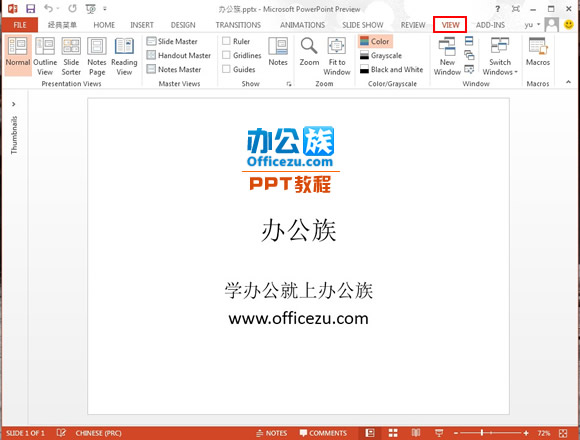Screen dimensions: 580x440
Task: Open COMMENTS pane from status bar
Action: click(323, 433)
